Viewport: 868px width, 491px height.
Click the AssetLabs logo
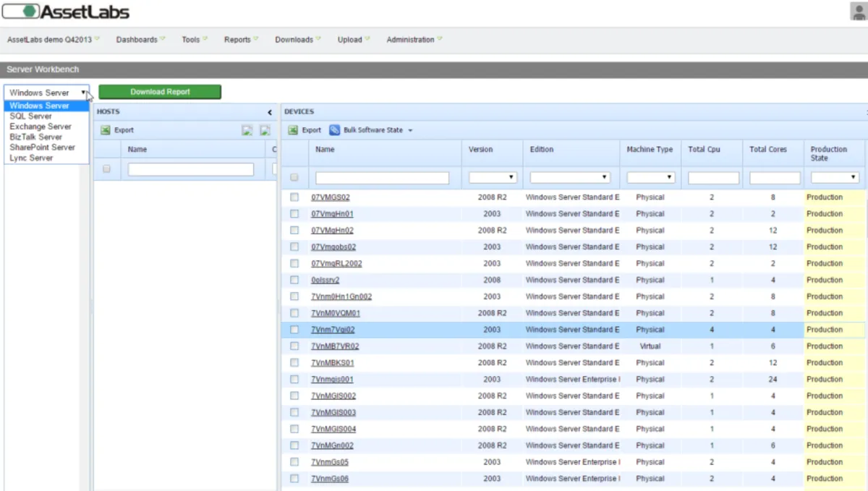pyautogui.click(x=66, y=12)
